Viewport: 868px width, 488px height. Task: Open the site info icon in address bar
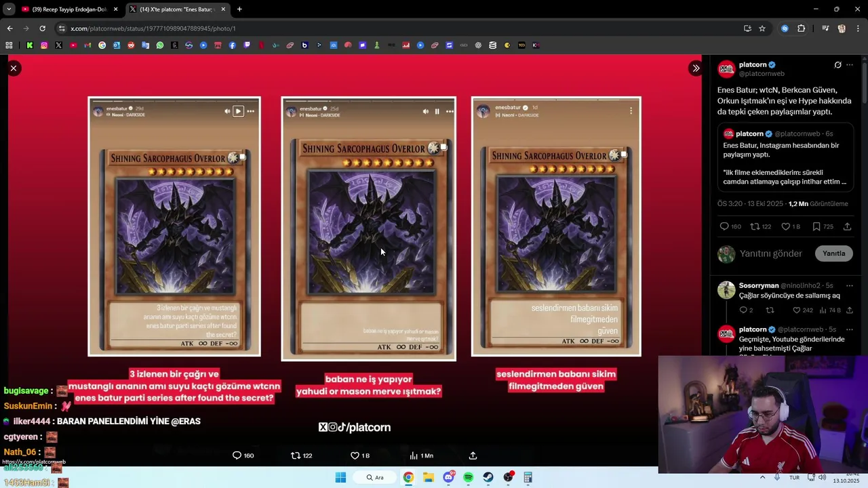(62, 28)
